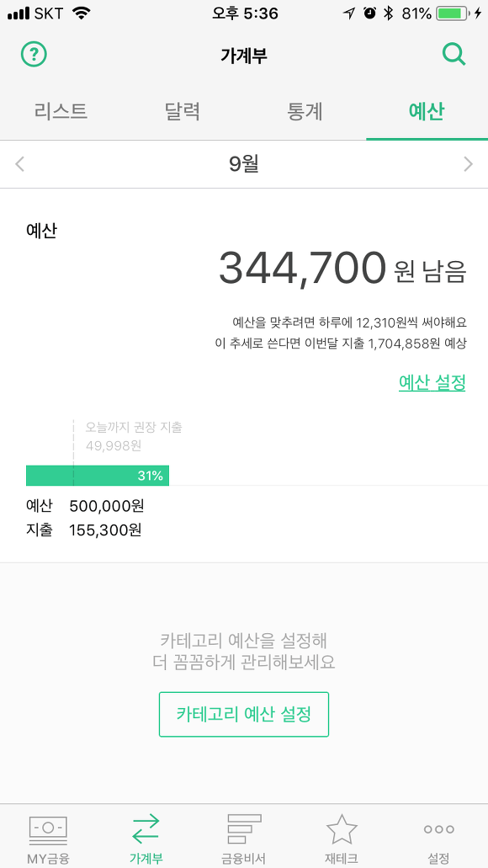Open the help question mark icon

[x=34, y=54]
